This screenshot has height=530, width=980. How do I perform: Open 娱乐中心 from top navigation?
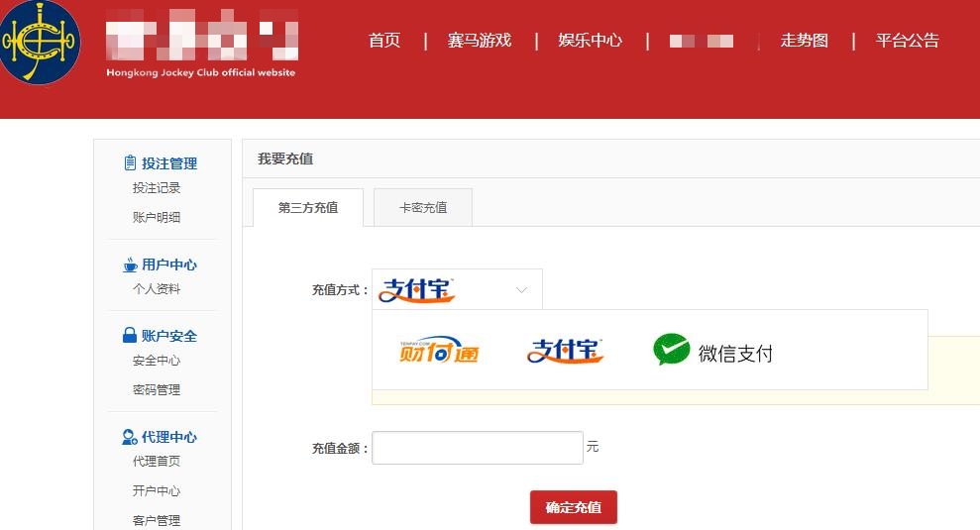pyautogui.click(x=590, y=41)
